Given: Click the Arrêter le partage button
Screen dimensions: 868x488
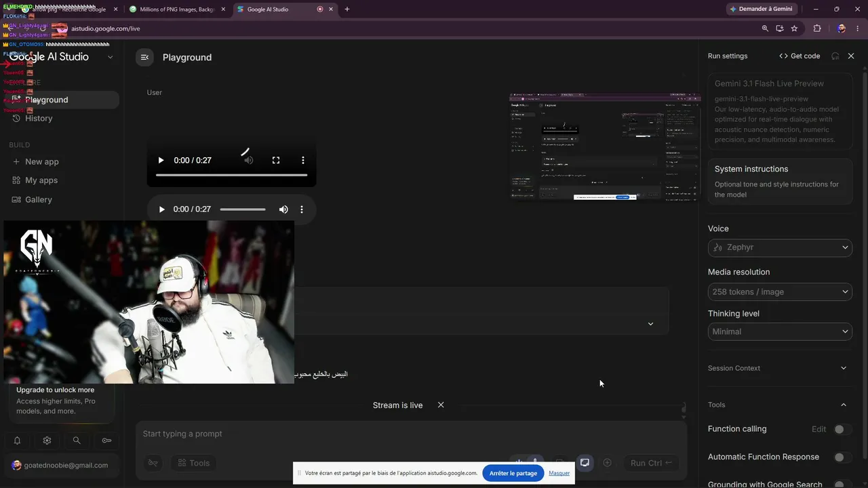Looking at the screenshot, I should 513,473.
